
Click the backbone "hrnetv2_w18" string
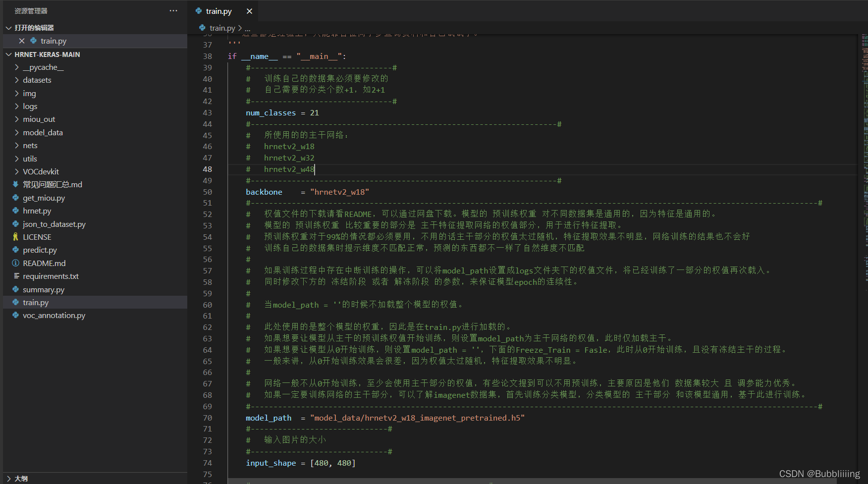[339, 192]
